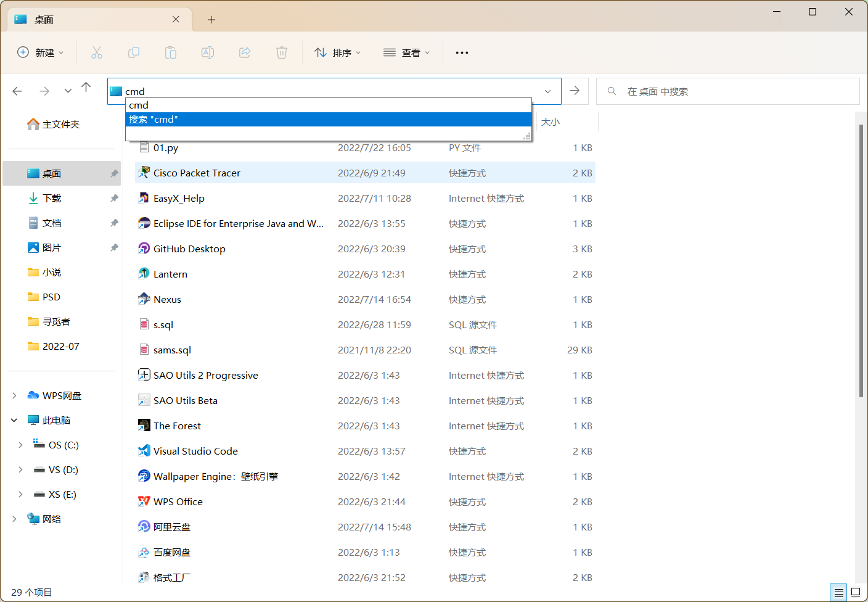This screenshot has height=602, width=868.
Task: Select the 桌面 window tab
Action: [x=99, y=20]
